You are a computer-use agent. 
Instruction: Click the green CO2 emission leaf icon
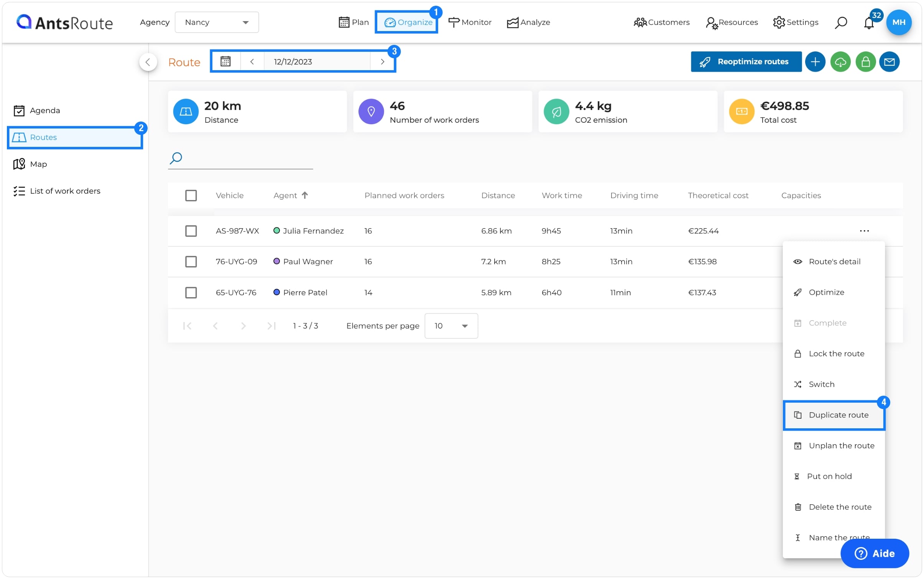click(x=556, y=112)
